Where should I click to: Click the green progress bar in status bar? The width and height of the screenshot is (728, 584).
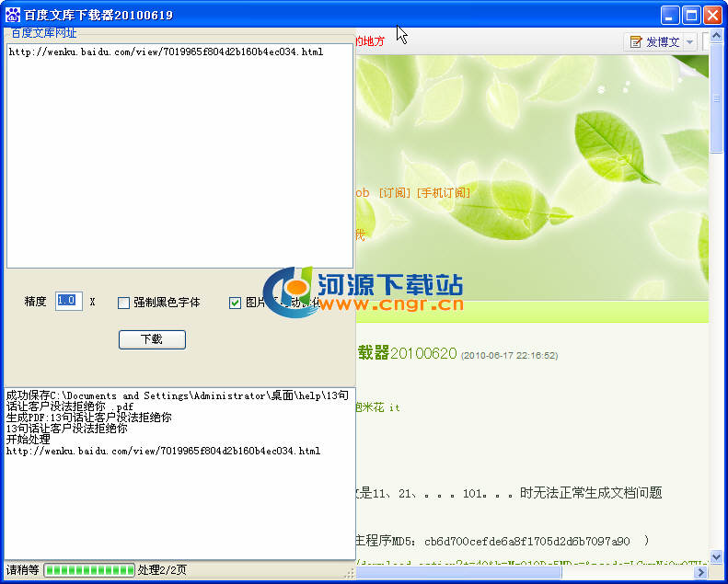89,570
